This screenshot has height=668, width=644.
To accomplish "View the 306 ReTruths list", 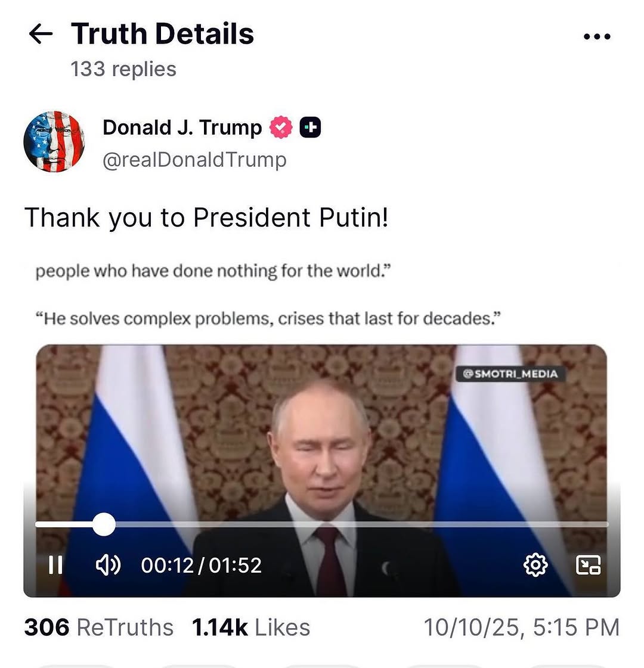I will click(x=99, y=627).
